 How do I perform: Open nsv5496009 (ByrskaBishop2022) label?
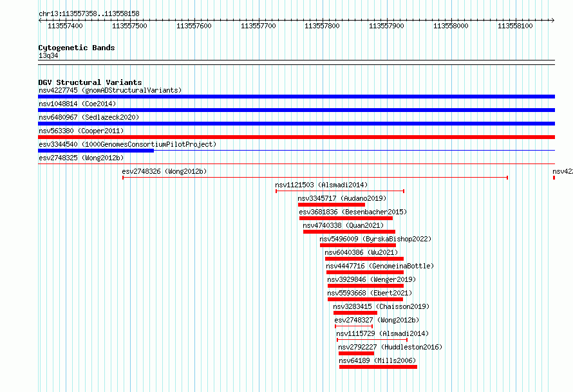(x=375, y=239)
